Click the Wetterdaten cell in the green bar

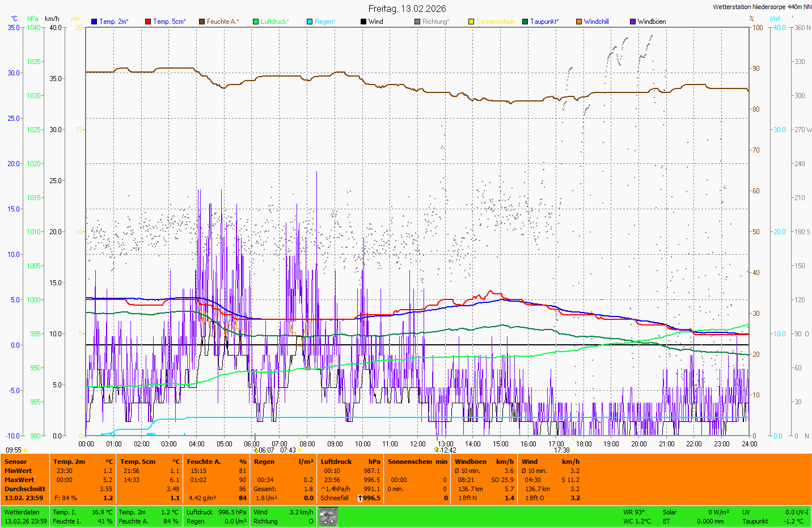click(22, 512)
